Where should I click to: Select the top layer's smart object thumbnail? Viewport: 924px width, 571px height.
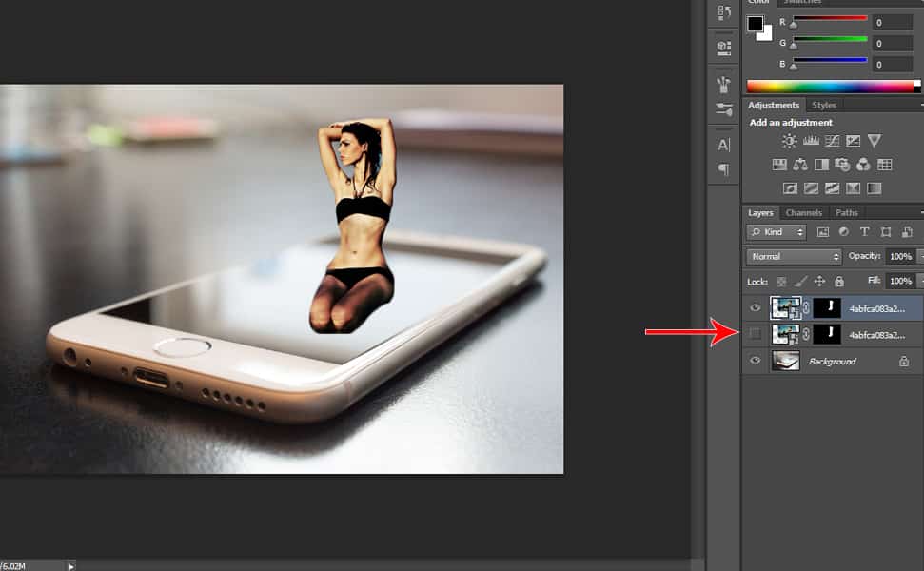[785, 308]
